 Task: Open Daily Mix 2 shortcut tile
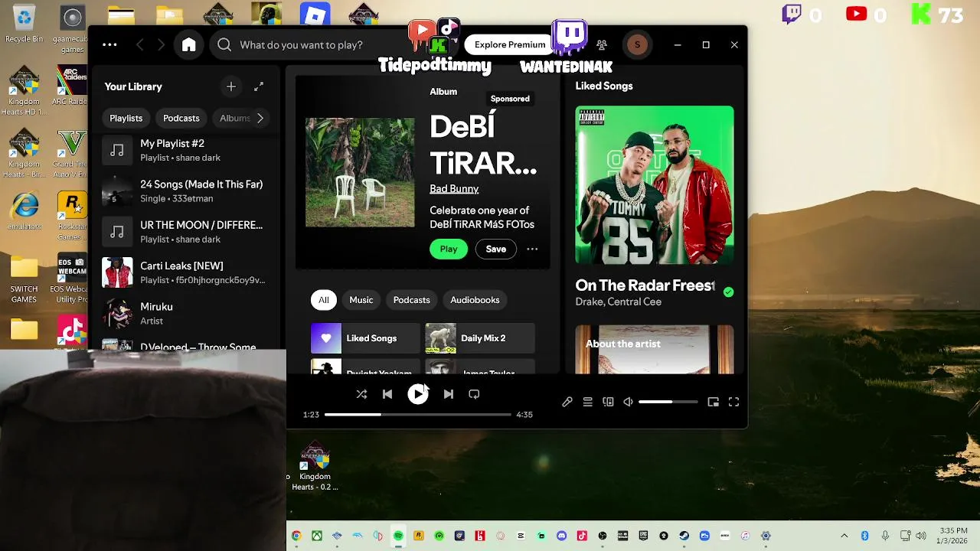pos(480,338)
